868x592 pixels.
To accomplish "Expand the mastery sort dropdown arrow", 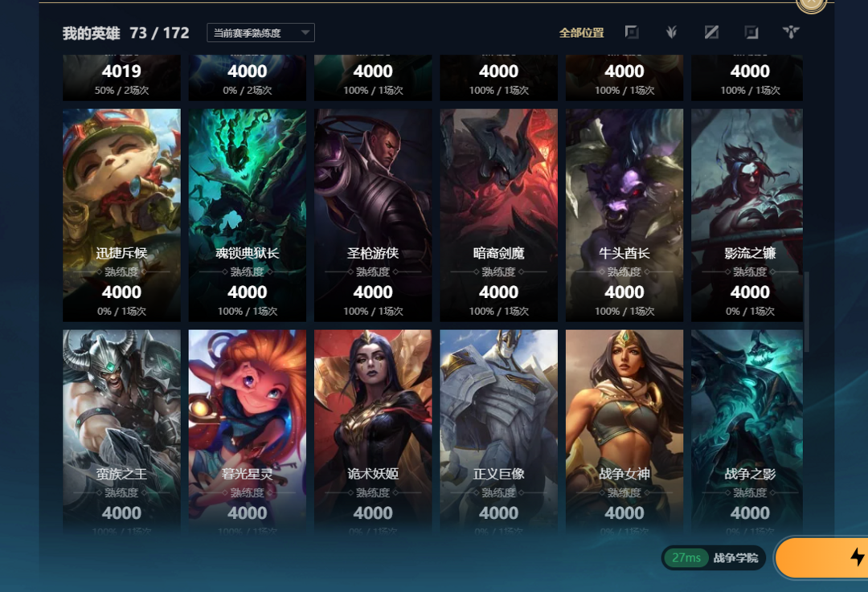I will (x=305, y=33).
